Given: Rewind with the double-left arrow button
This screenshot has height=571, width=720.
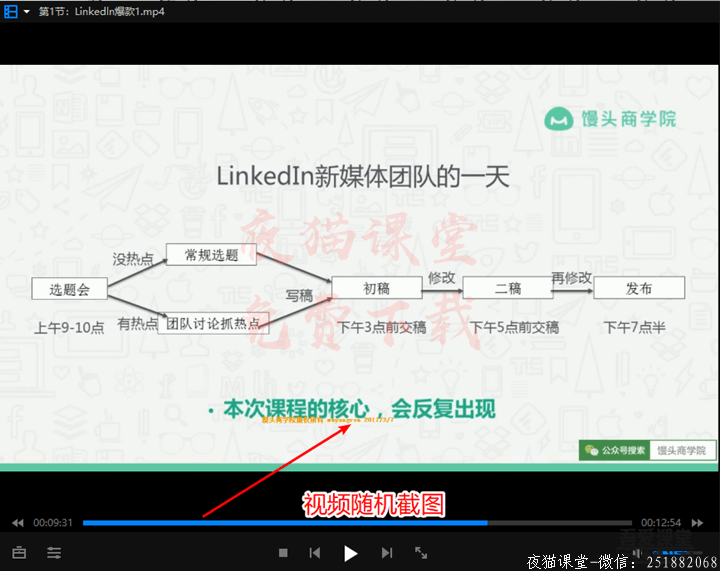Looking at the screenshot, I should point(17,523).
